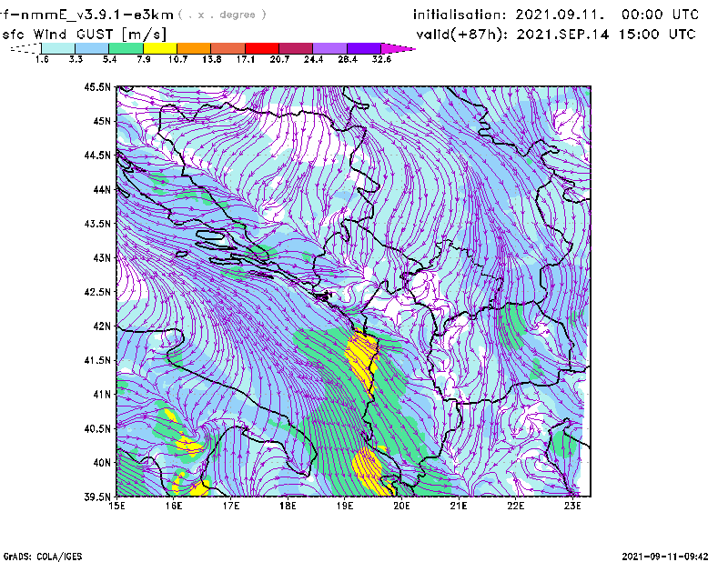Click the 41.5N latitude label
Image resolution: width=728 pixels, height=562 pixels.
point(97,360)
